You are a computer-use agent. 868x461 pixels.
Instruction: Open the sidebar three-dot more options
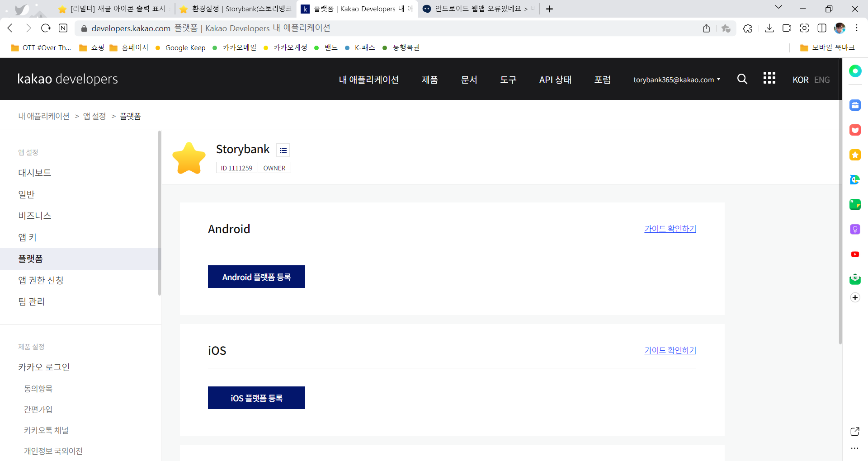click(854, 449)
